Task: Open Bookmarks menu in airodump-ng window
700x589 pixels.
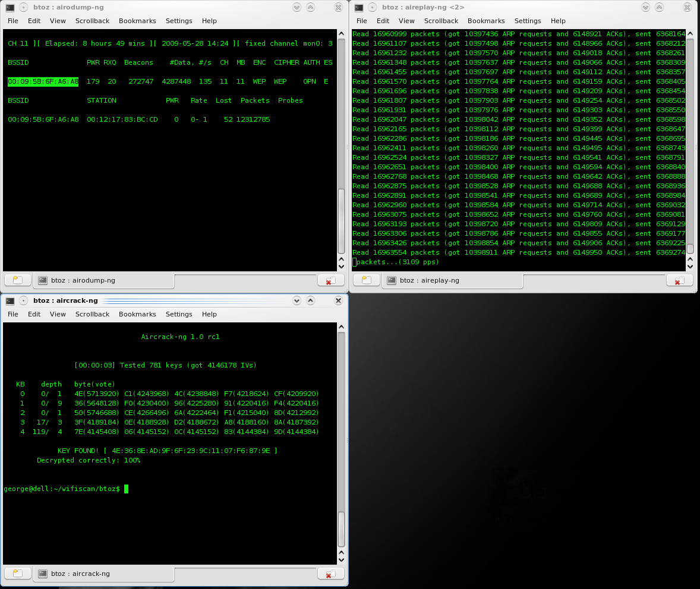Action: click(x=137, y=21)
